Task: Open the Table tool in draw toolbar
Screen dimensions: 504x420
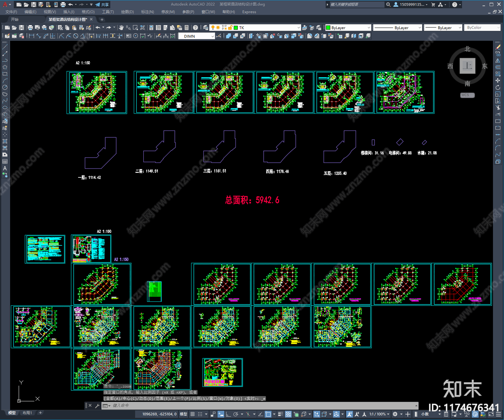Action: pyautogui.click(x=5, y=161)
